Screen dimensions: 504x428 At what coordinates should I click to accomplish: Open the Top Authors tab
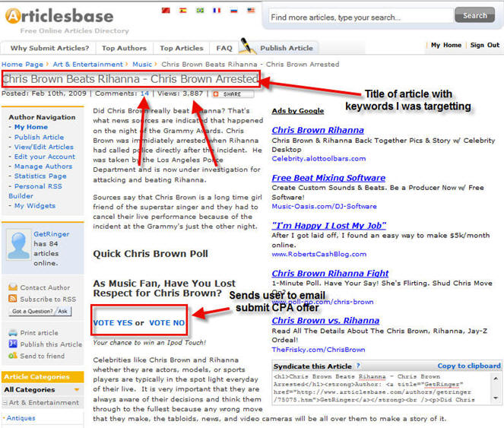(x=124, y=48)
